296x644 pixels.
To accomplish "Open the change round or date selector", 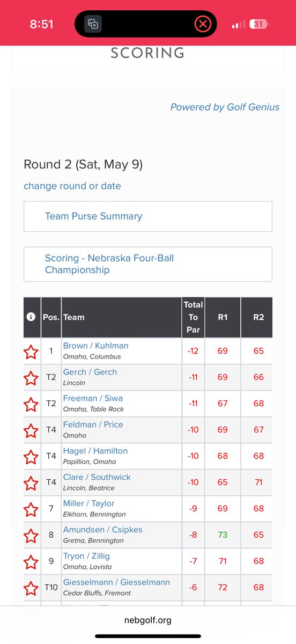I will [72, 186].
